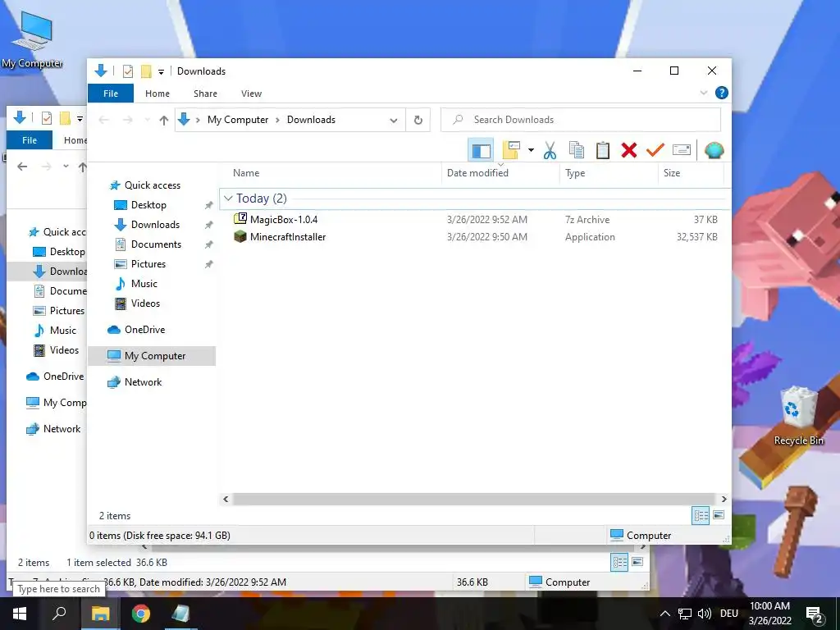
Task: Click My Computer in the address breadcrumb
Action: pyautogui.click(x=238, y=120)
